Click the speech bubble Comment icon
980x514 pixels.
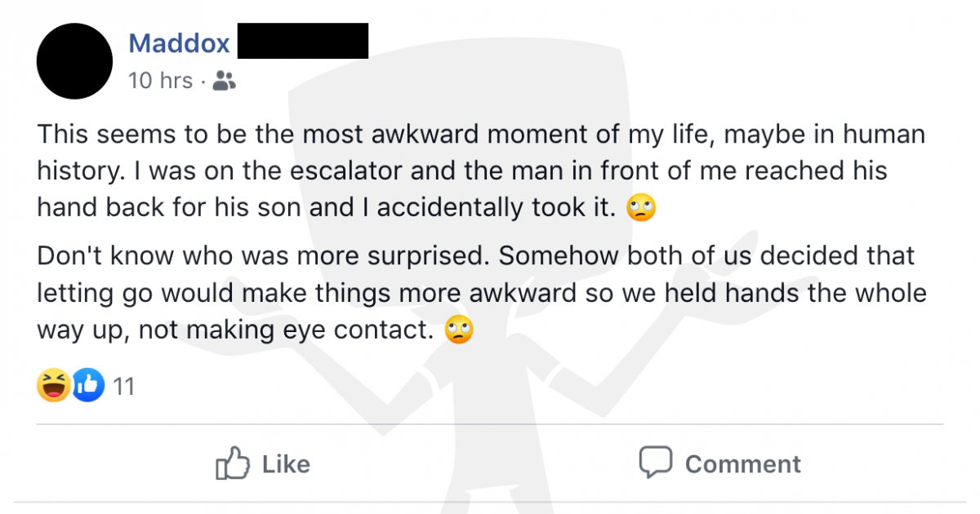[655, 463]
